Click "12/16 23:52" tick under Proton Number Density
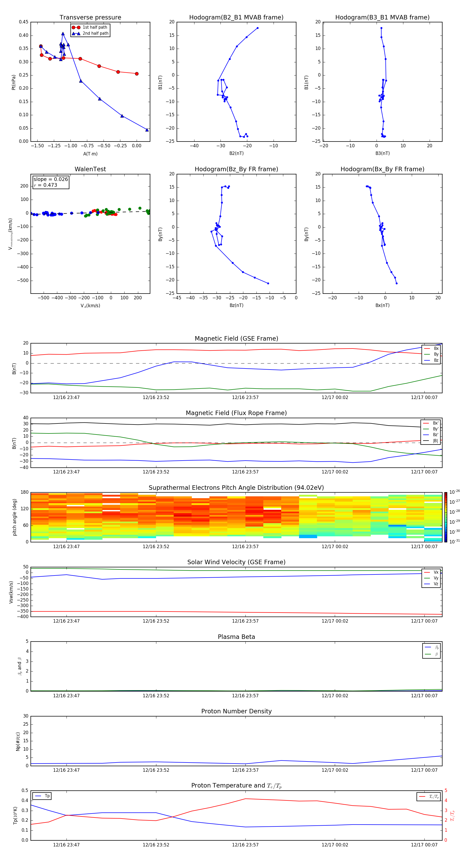This screenshot has width=473, height=868. coord(156,770)
